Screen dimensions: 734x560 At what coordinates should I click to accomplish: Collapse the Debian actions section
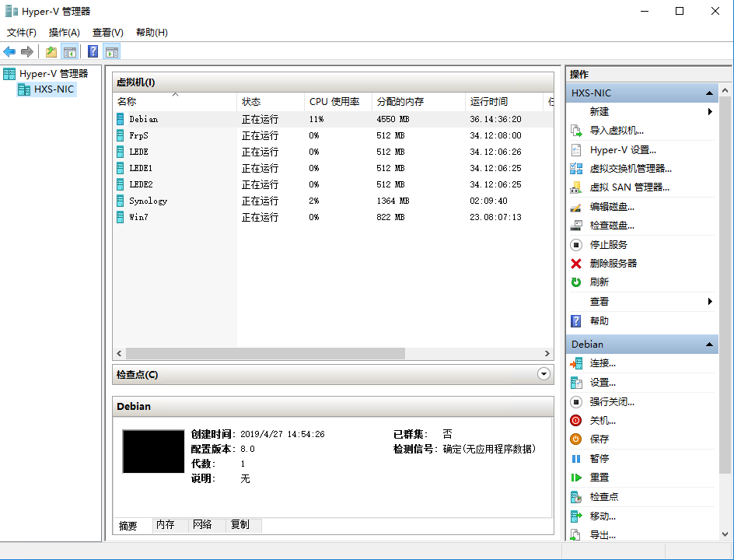[x=710, y=344]
